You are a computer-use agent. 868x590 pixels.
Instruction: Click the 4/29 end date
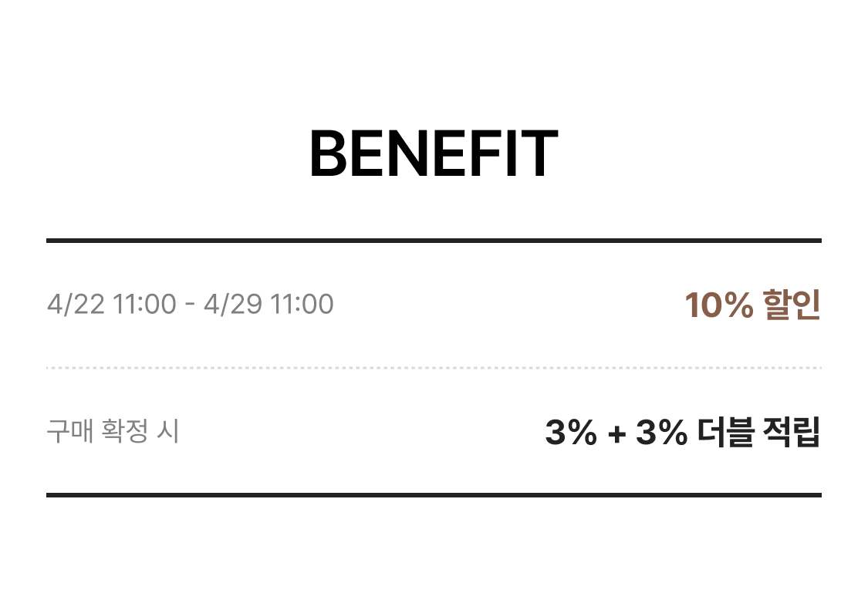point(233,304)
